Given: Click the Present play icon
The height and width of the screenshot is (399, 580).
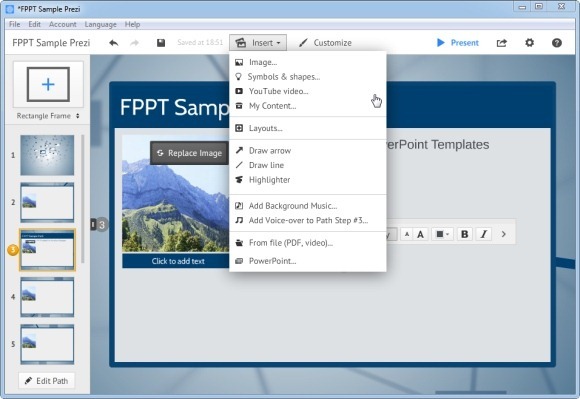Looking at the screenshot, I should click(x=440, y=43).
